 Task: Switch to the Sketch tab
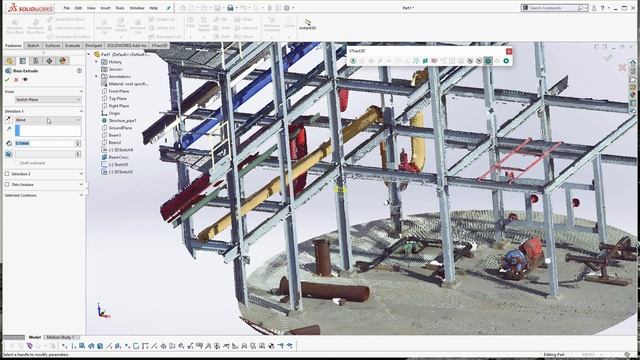[x=33, y=45]
